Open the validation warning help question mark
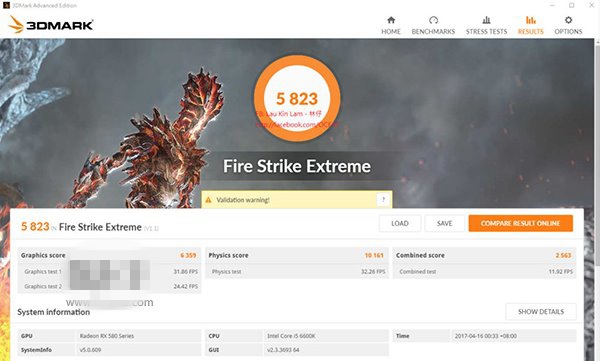 pyautogui.click(x=383, y=199)
